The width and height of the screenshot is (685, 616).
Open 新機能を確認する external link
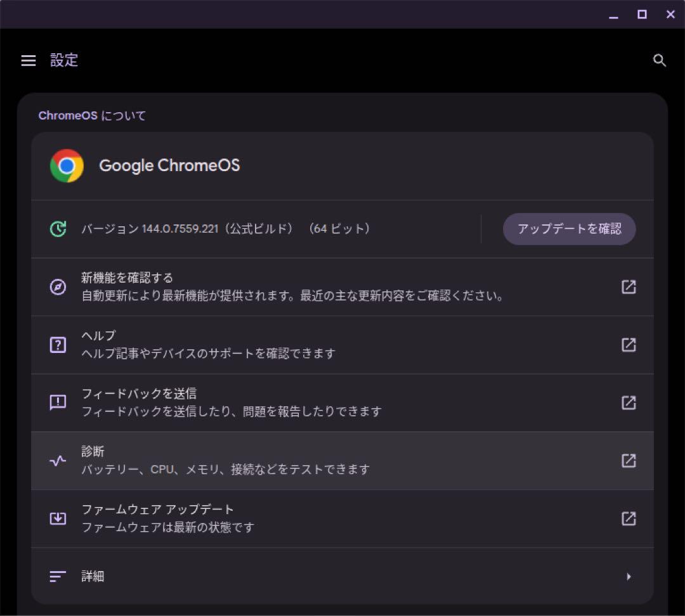click(629, 286)
